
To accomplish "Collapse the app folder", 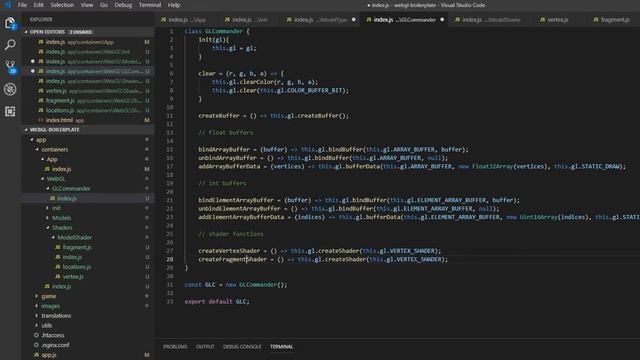I will 32,140.
